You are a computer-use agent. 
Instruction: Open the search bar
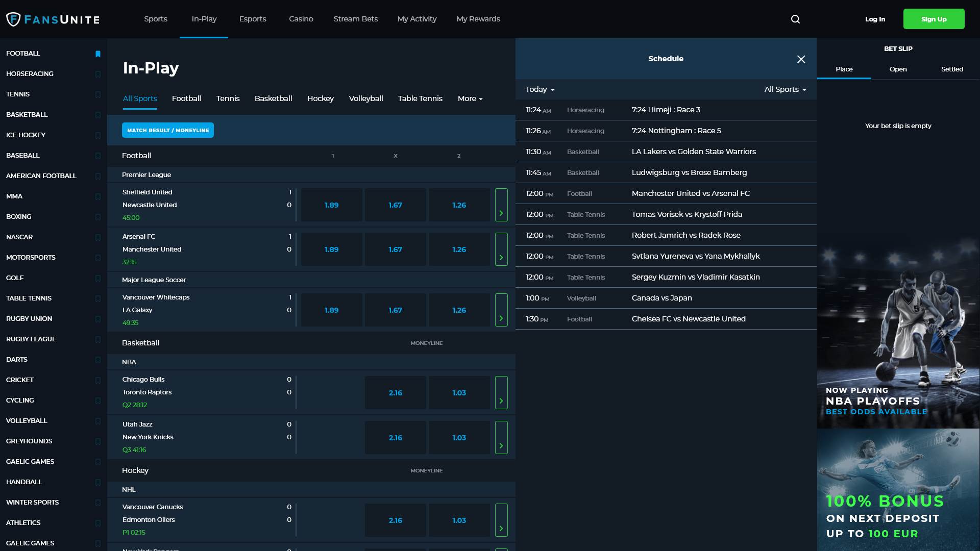[795, 19]
